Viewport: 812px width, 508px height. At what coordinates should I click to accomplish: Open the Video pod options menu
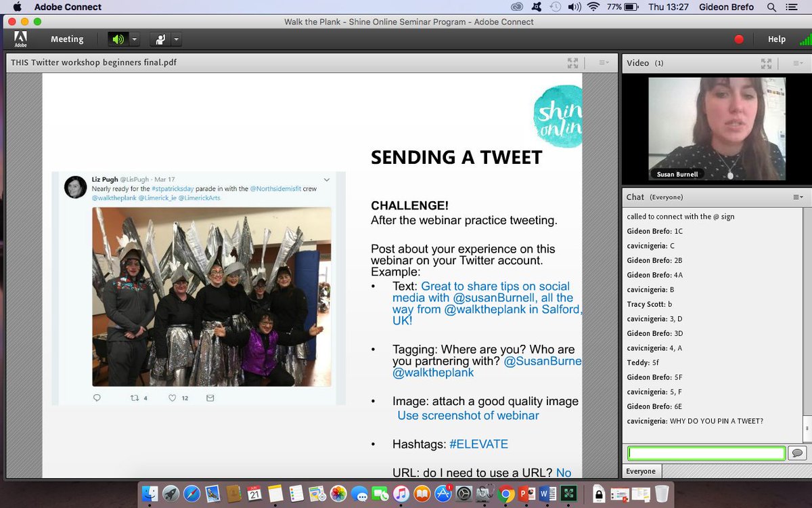point(798,63)
